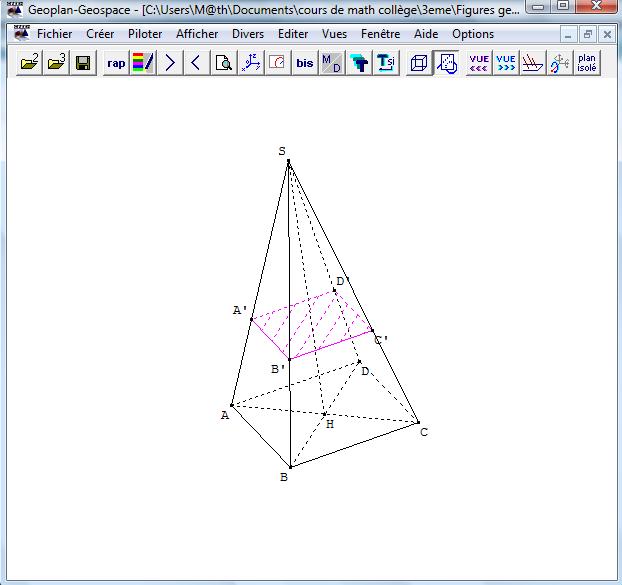Click point D' on the section
The image size is (622, 585).
(x=334, y=290)
